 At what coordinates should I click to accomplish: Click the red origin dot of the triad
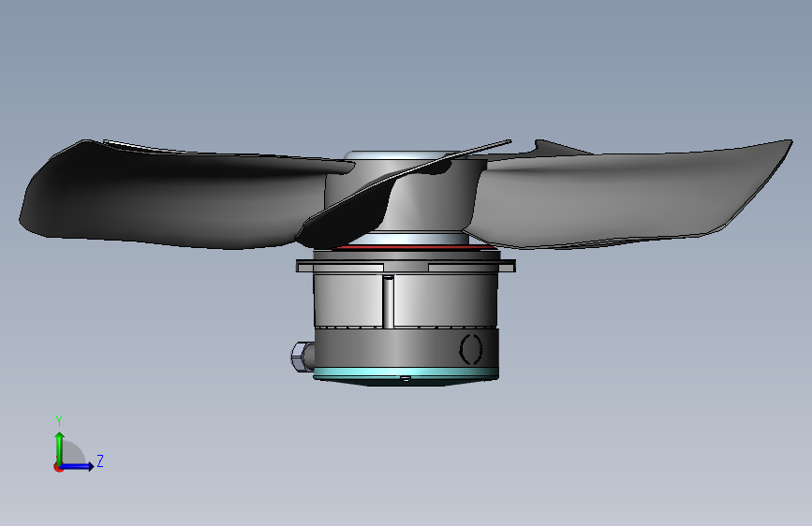[x=58, y=467]
